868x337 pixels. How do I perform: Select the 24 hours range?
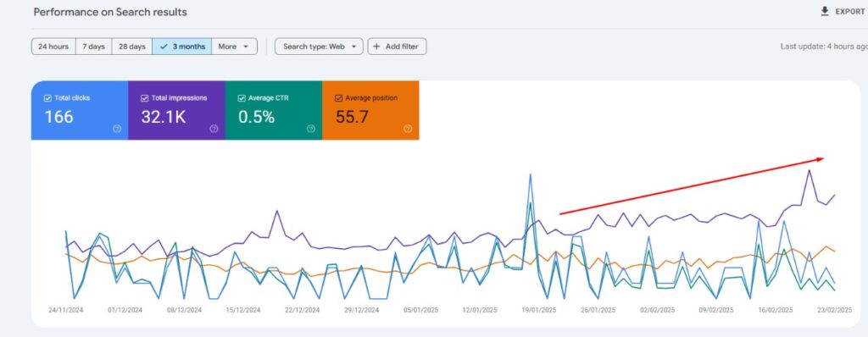pos(53,47)
